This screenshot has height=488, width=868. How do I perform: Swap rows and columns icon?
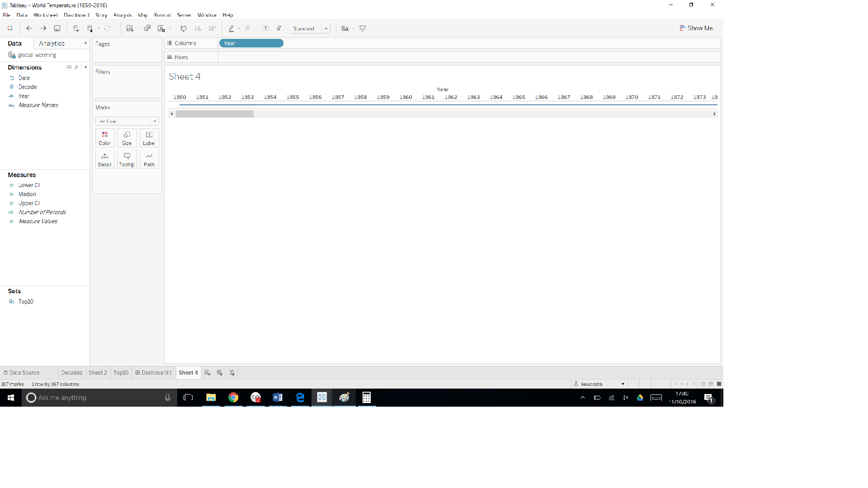[184, 28]
